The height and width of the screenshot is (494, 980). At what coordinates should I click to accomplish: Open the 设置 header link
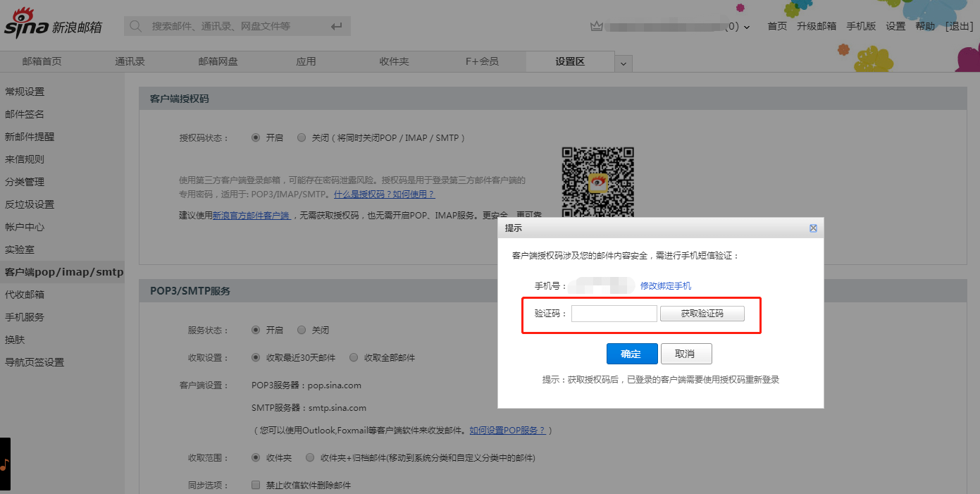point(895,26)
